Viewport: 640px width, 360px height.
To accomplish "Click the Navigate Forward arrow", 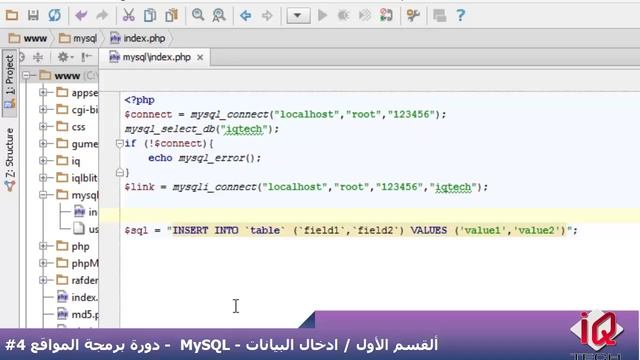I will coord(267,16).
